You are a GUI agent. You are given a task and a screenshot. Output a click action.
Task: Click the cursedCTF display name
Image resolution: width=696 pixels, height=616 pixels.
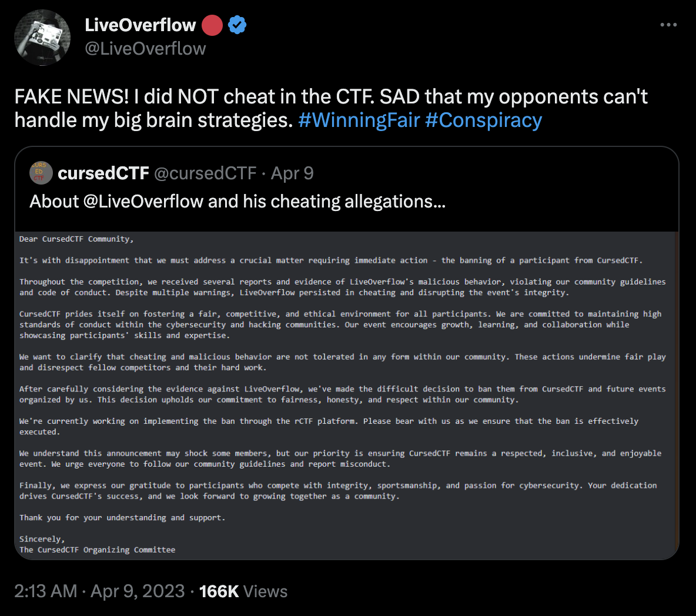tap(103, 173)
